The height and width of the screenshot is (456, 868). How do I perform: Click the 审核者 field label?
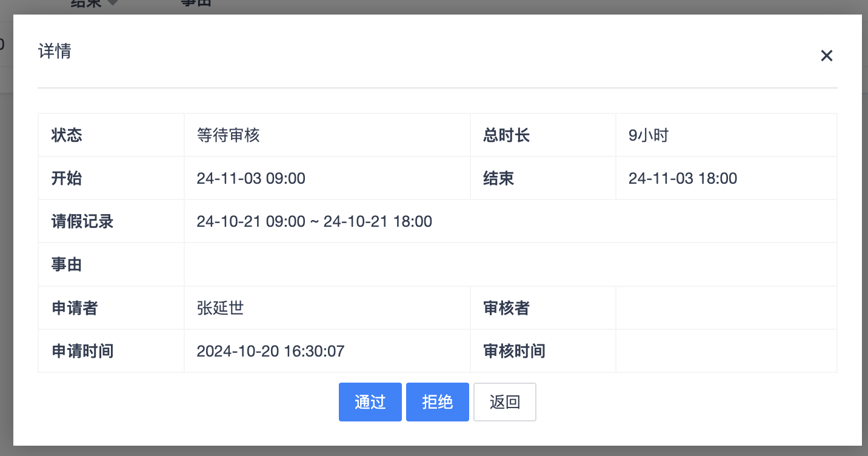[x=506, y=308]
